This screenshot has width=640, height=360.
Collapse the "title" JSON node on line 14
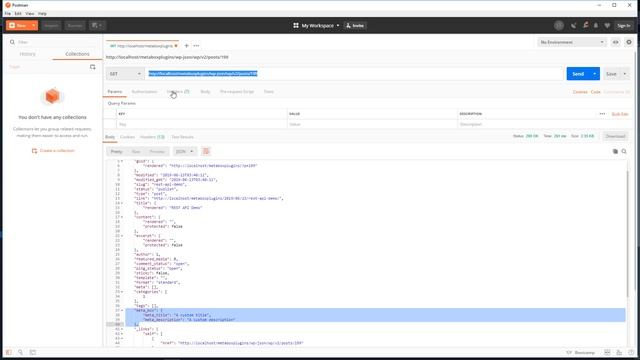[122, 203]
